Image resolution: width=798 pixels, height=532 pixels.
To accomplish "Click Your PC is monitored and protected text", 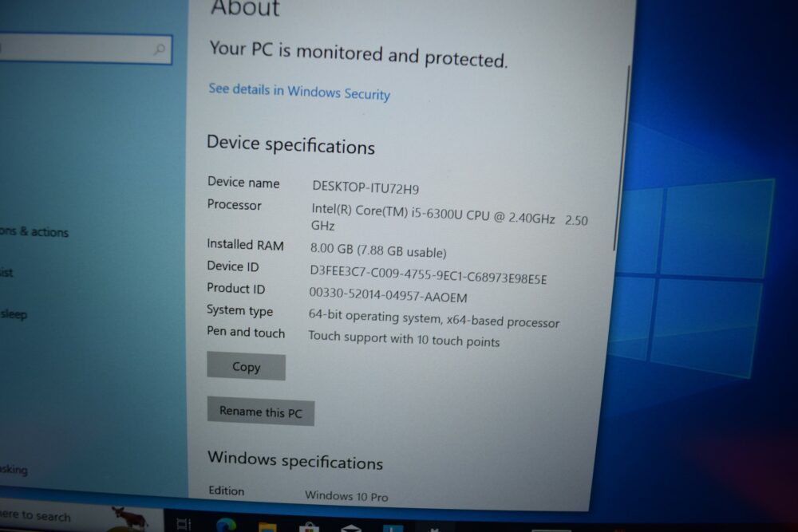I will pyautogui.click(x=358, y=54).
